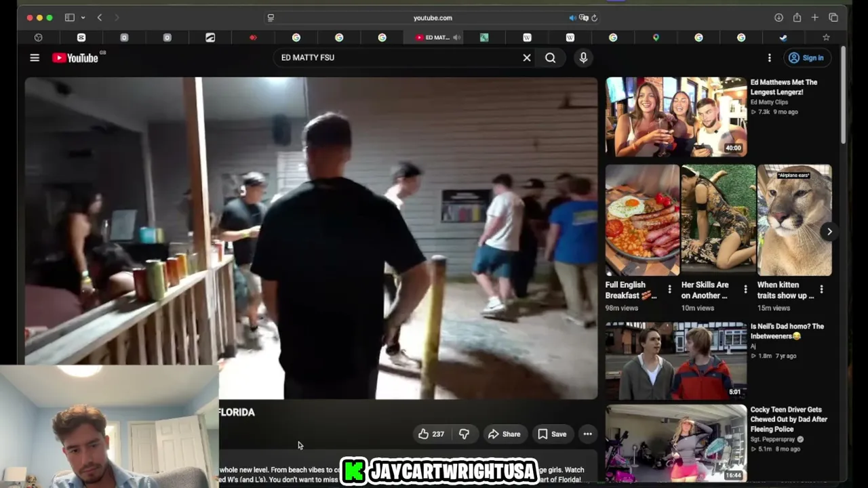Go to the YouTube home logo
The image size is (868, 488).
click(x=75, y=58)
